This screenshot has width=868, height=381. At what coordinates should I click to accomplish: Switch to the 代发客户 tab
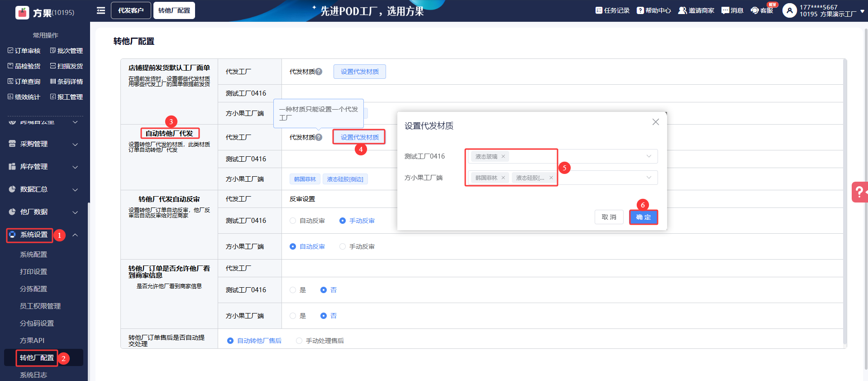click(x=131, y=10)
